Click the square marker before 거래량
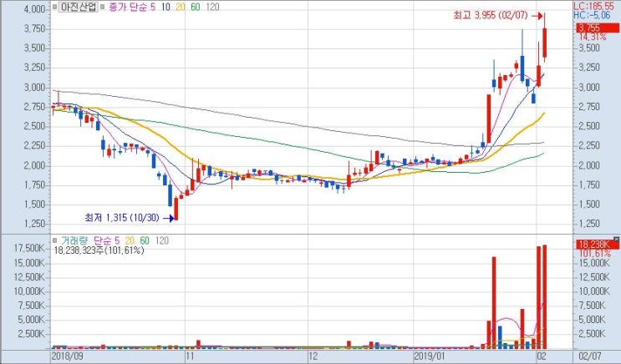The width and height of the screenshot is (621, 364). (x=54, y=240)
